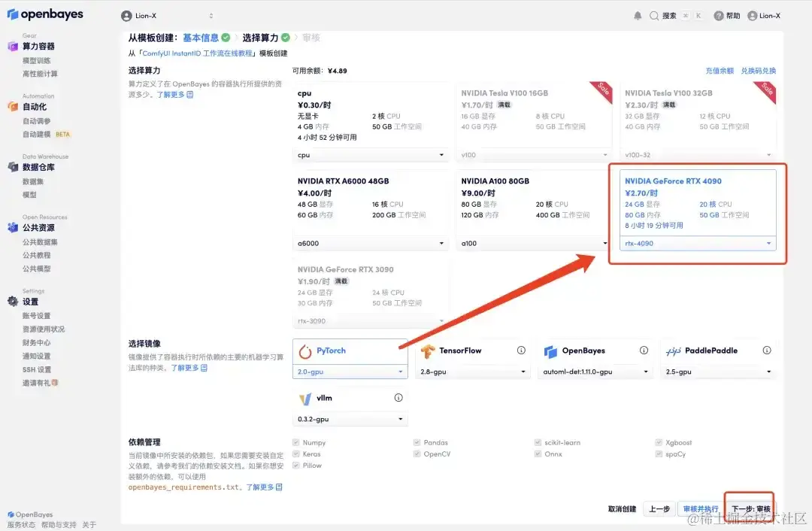Show TensorFlow image info icon

pyautogui.click(x=521, y=350)
